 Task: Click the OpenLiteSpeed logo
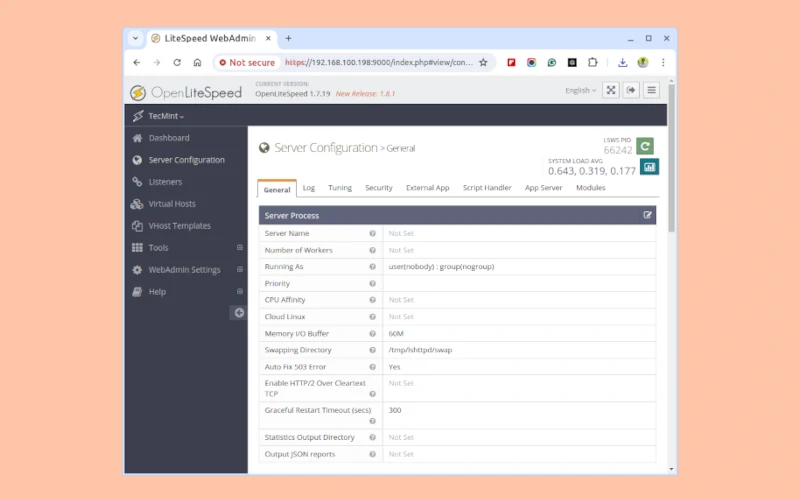pyautogui.click(x=186, y=92)
